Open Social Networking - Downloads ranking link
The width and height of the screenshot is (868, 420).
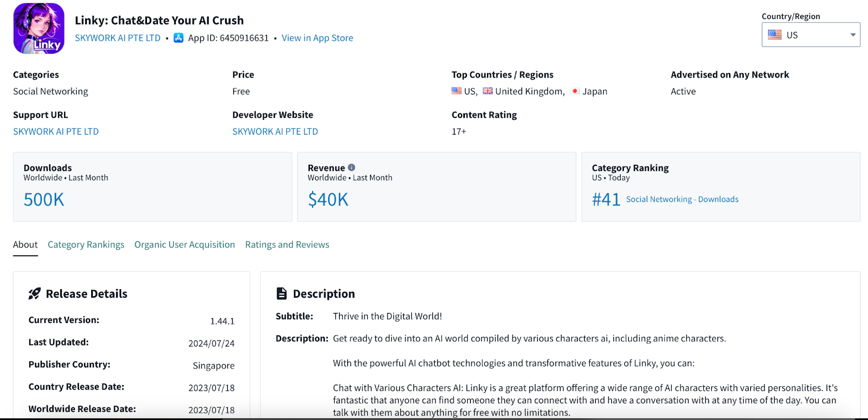(x=682, y=199)
